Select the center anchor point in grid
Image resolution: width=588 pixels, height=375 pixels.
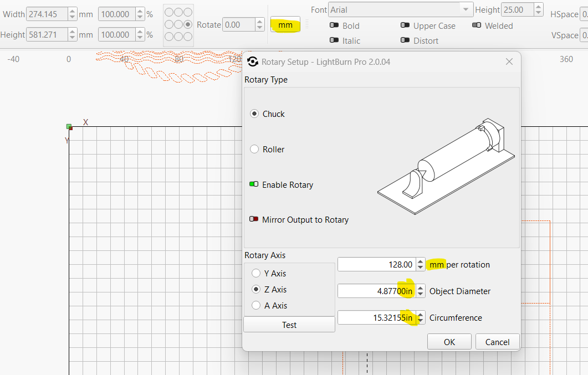pos(178,24)
